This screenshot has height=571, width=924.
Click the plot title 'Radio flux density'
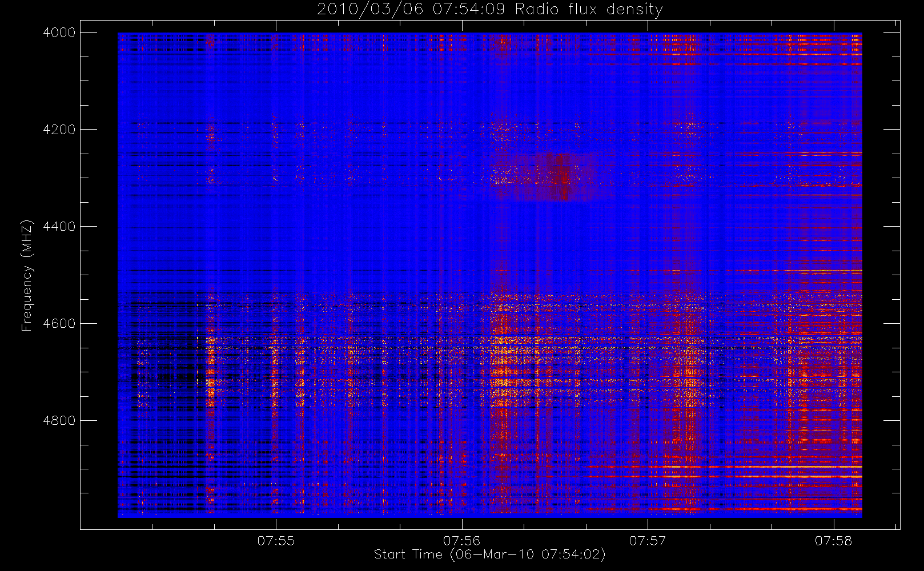[589, 10]
